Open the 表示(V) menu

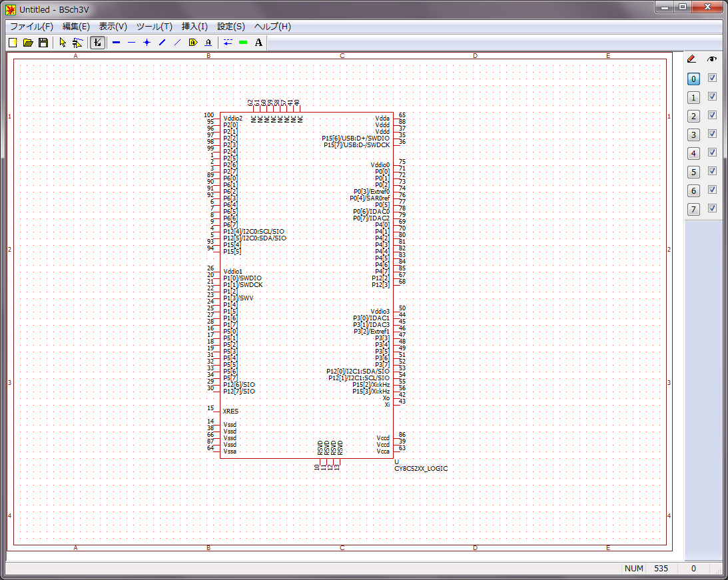click(x=113, y=27)
